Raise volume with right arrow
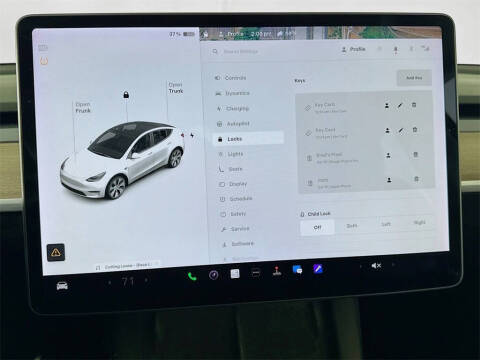Screen dimensions: 480x360 click(393, 265)
